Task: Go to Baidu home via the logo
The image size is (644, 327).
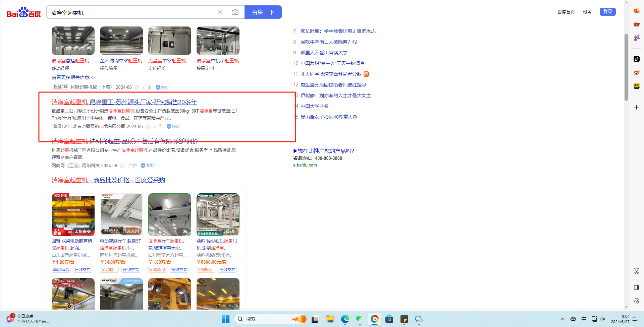Action: pyautogui.click(x=23, y=12)
